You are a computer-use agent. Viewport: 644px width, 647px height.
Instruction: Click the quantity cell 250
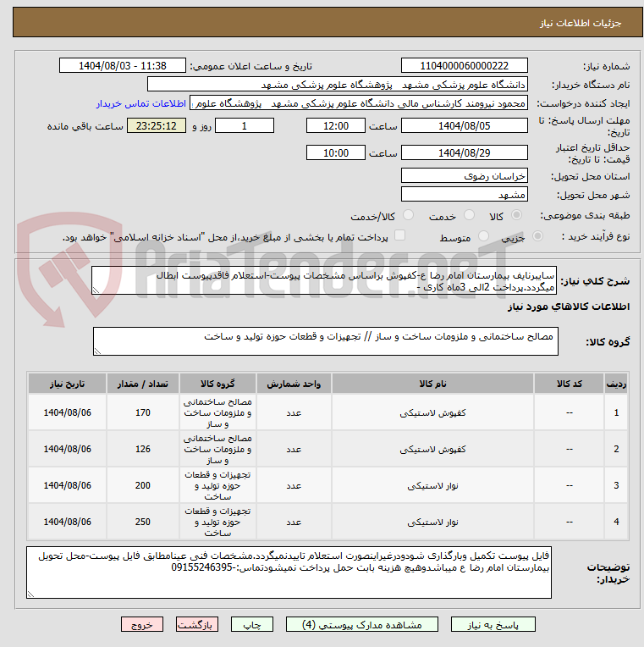tap(143, 522)
